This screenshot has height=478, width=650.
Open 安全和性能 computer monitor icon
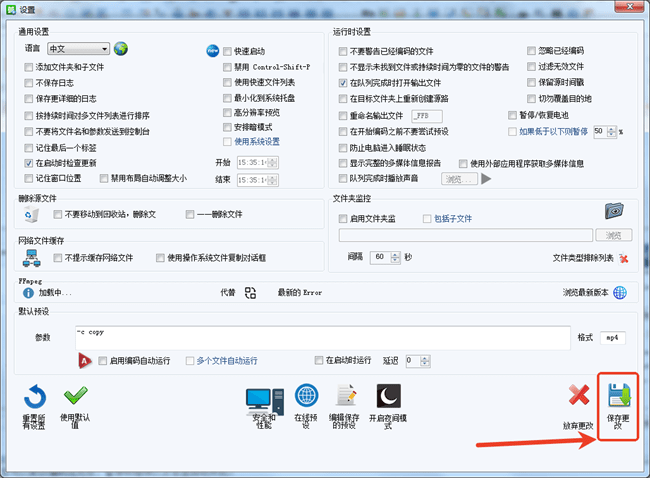click(x=263, y=398)
